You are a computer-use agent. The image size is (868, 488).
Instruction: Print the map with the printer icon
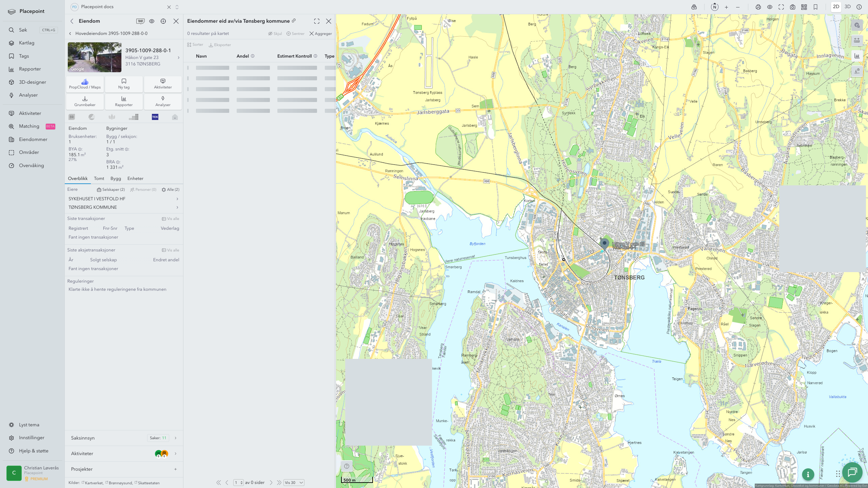coord(758,7)
